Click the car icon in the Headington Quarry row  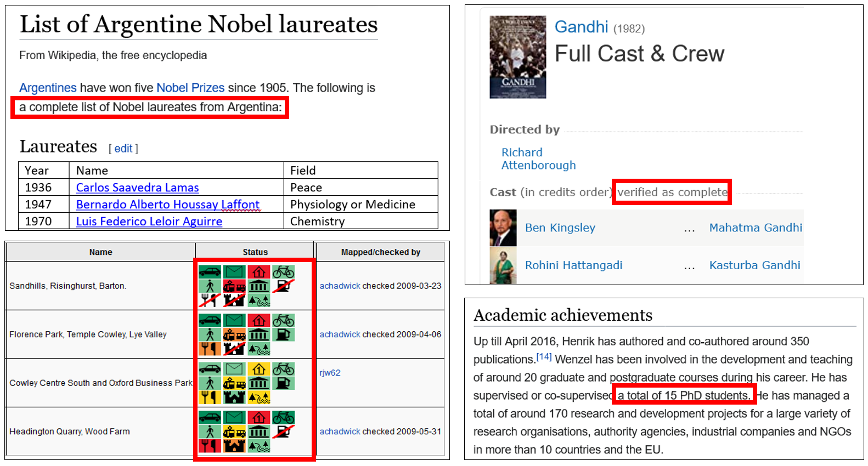tap(210, 417)
